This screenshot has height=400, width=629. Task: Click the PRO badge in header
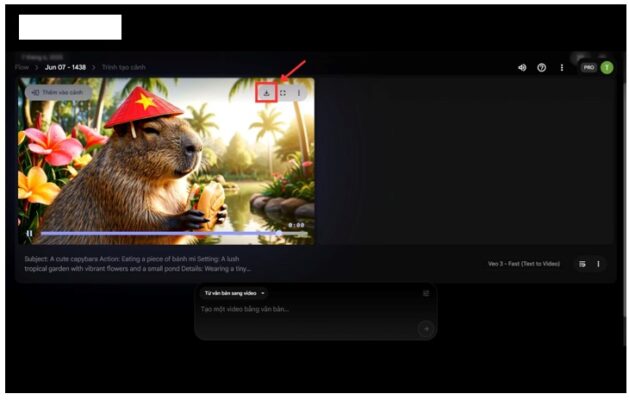coord(589,68)
